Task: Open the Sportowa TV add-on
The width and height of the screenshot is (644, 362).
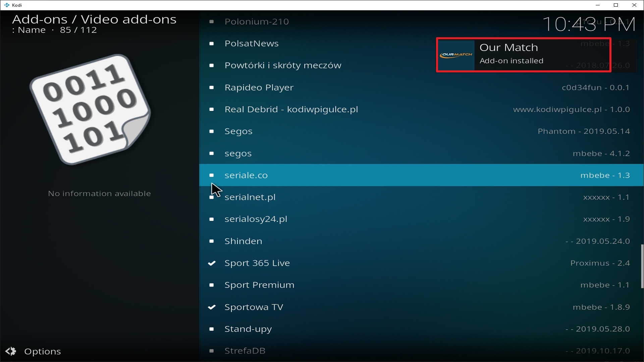Action: pos(421,307)
